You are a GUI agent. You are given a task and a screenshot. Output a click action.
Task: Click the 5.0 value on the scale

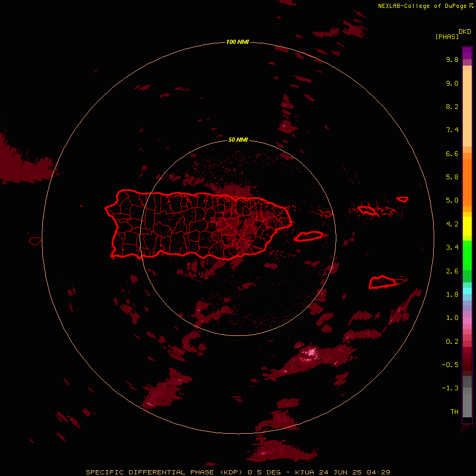pos(452,200)
